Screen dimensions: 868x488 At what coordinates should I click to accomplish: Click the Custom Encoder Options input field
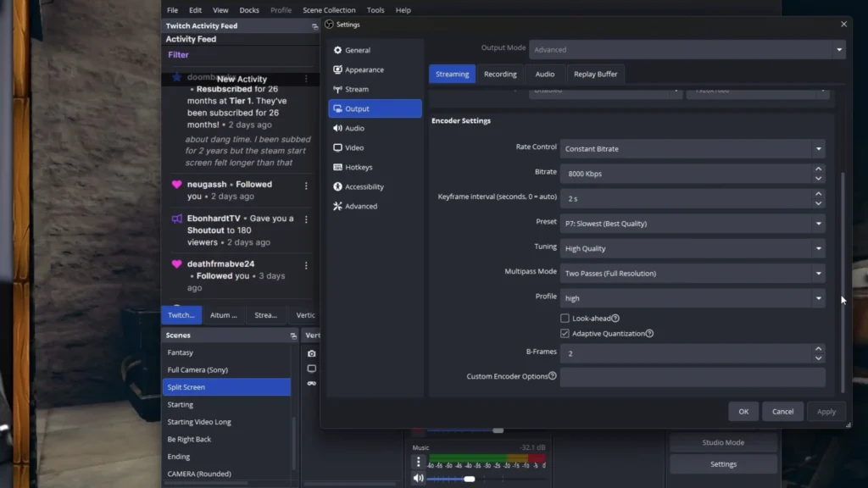693,377
